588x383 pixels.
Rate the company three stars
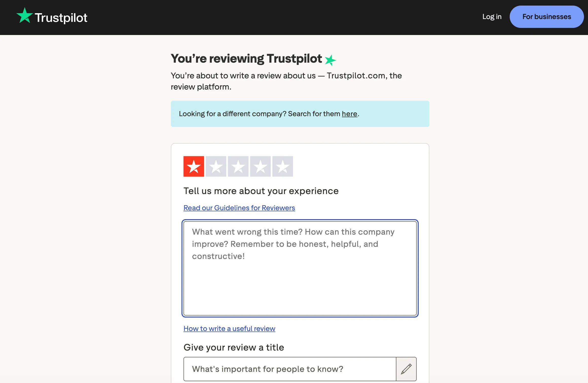(238, 166)
